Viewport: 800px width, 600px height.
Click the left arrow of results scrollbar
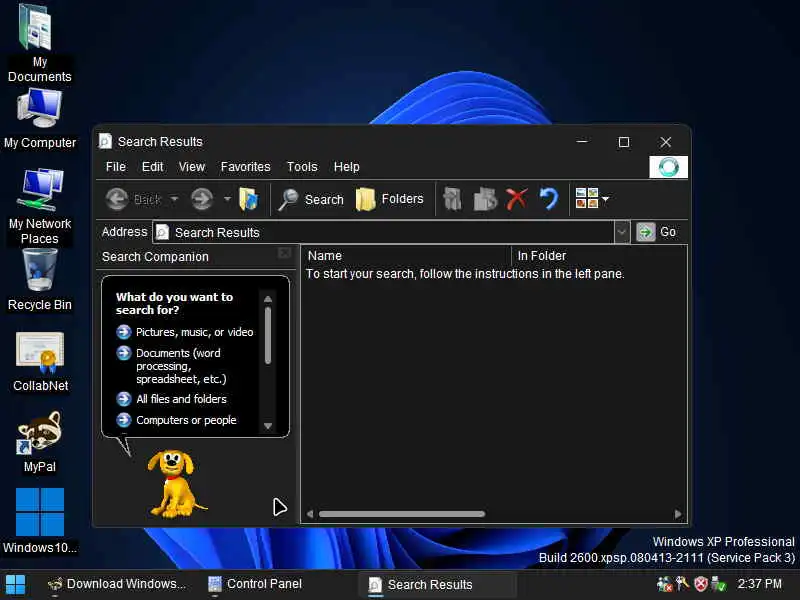(310, 514)
